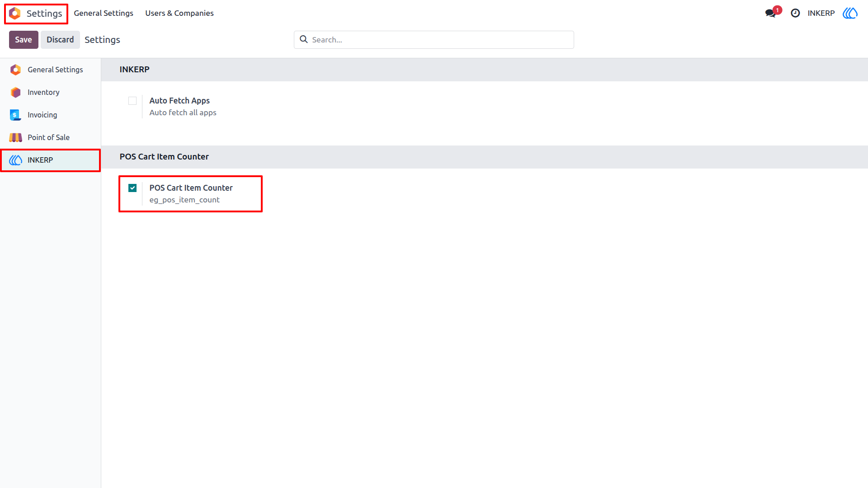Enable the Auto Fetch Apps checkbox
The width and height of the screenshot is (868, 488).
click(x=132, y=101)
